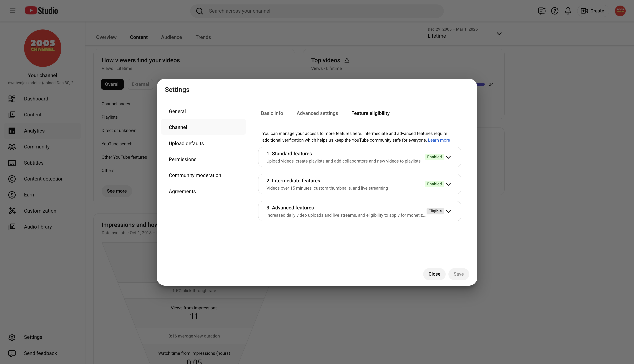Click the Others traffic source row

[108, 171]
